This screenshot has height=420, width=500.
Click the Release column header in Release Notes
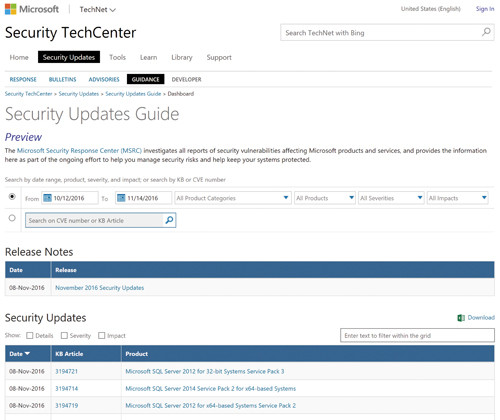pos(273,270)
